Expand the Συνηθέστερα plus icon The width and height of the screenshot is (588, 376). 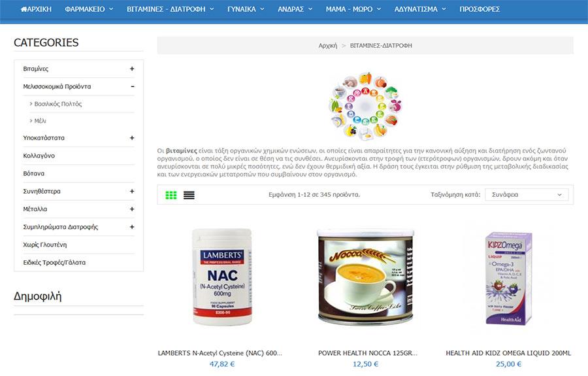tap(132, 191)
